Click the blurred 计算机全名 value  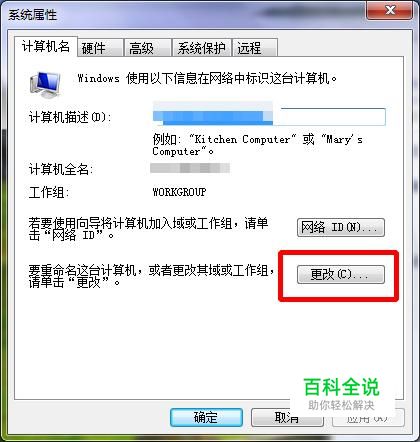190,168
